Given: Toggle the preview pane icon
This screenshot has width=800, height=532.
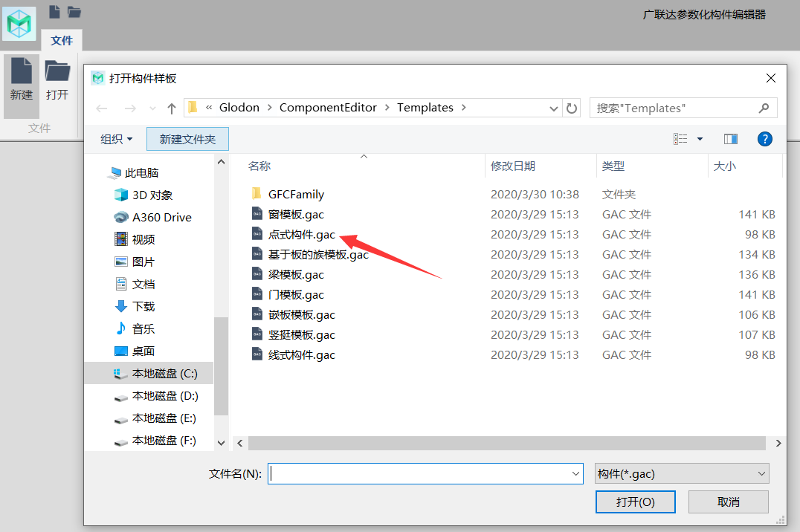Looking at the screenshot, I should pyautogui.click(x=731, y=139).
